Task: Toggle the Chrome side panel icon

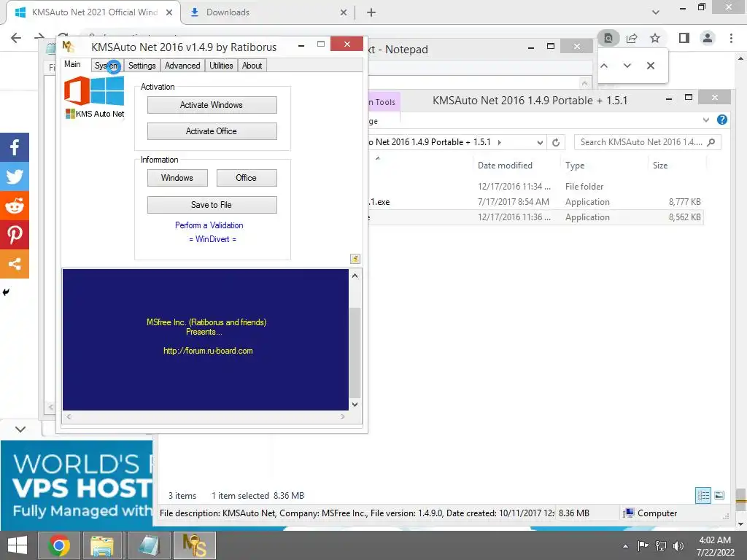Action: coord(684,38)
